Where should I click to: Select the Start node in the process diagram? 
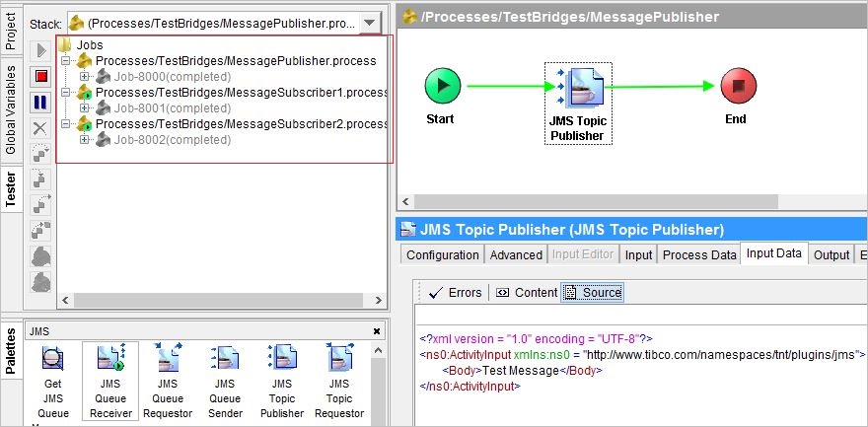pos(442,86)
